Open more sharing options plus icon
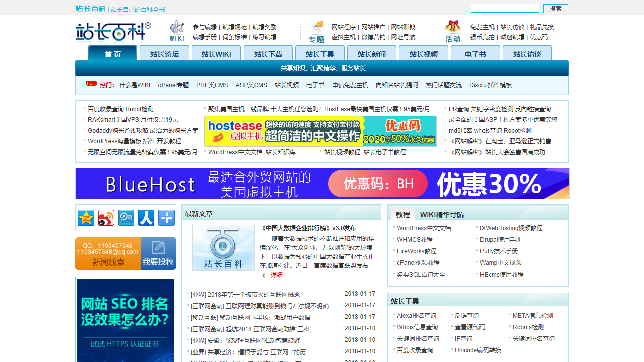644x362 pixels. pos(167,218)
